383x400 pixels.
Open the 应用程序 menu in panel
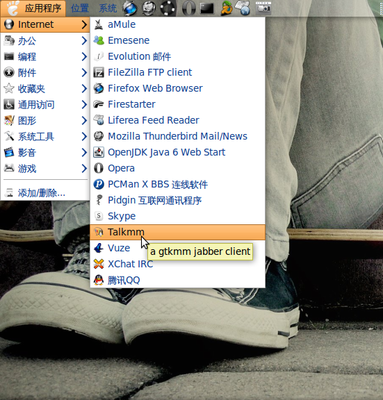33,8
